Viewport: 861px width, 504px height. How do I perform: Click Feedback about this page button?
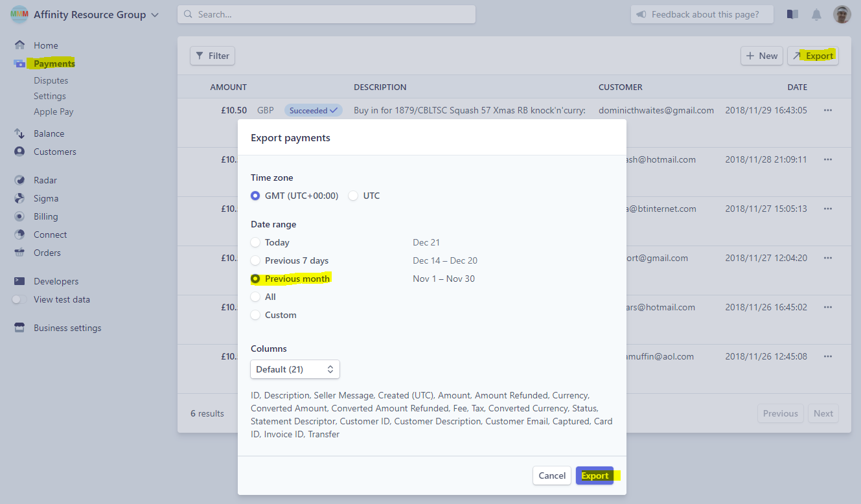[702, 14]
